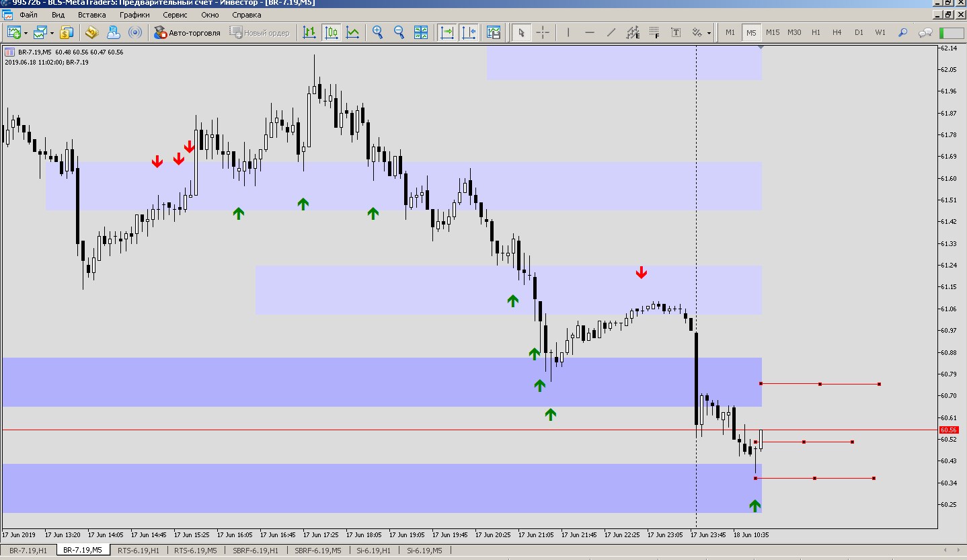
Task: Toggle the Авто-торговля button
Action: [187, 32]
